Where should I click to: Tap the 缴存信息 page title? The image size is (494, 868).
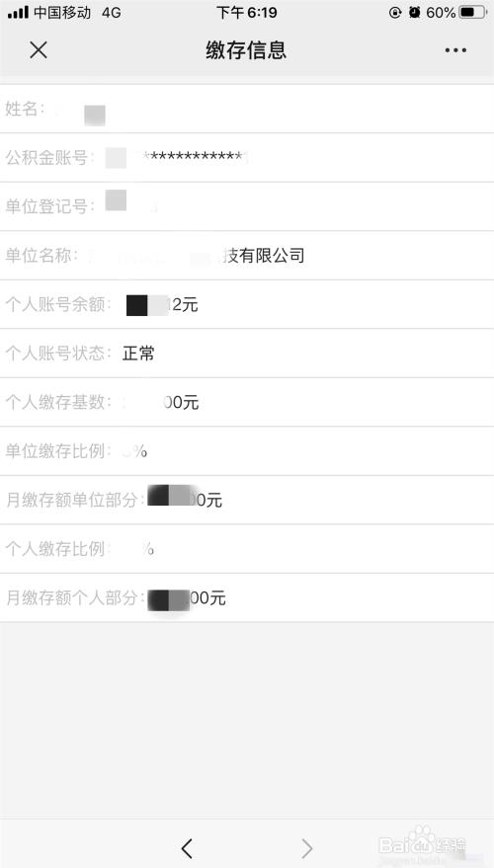[x=246, y=50]
